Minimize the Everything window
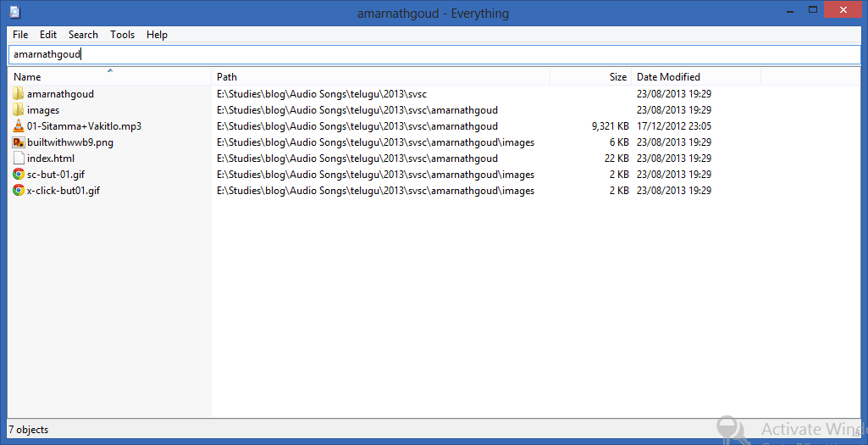868x445 pixels. tap(792, 9)
